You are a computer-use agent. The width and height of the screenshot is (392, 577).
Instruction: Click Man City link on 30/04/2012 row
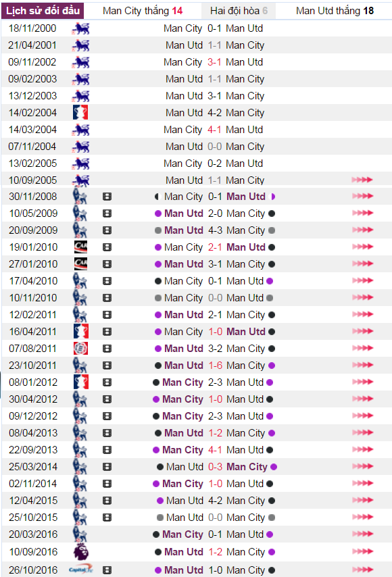(x=182, y=399)
